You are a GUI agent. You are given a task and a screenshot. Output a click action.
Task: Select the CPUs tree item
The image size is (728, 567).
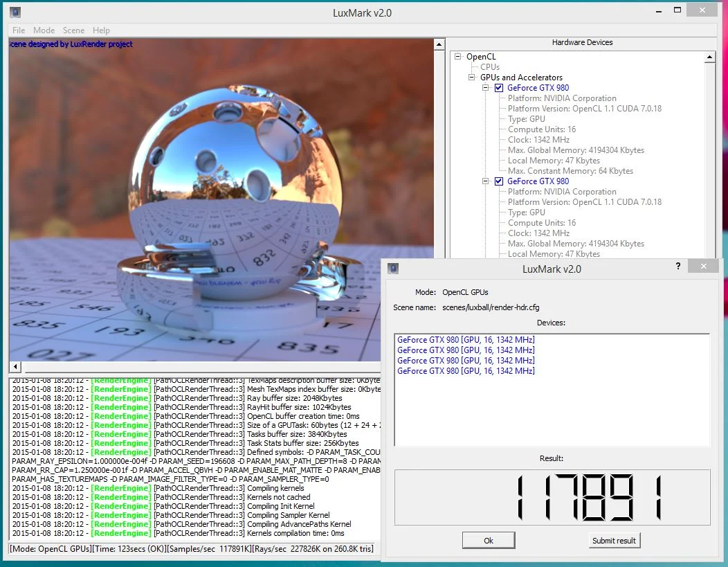pos(490,67)
